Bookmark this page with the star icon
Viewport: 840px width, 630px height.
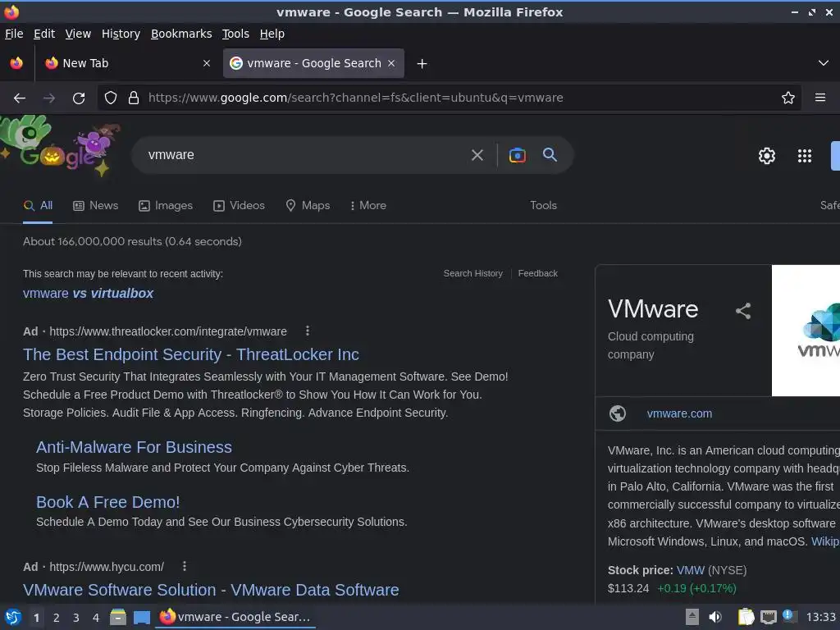(x=788, y=98)
